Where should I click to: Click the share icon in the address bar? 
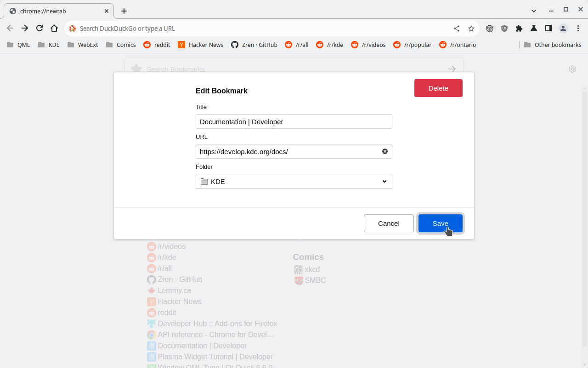(456, 28)
